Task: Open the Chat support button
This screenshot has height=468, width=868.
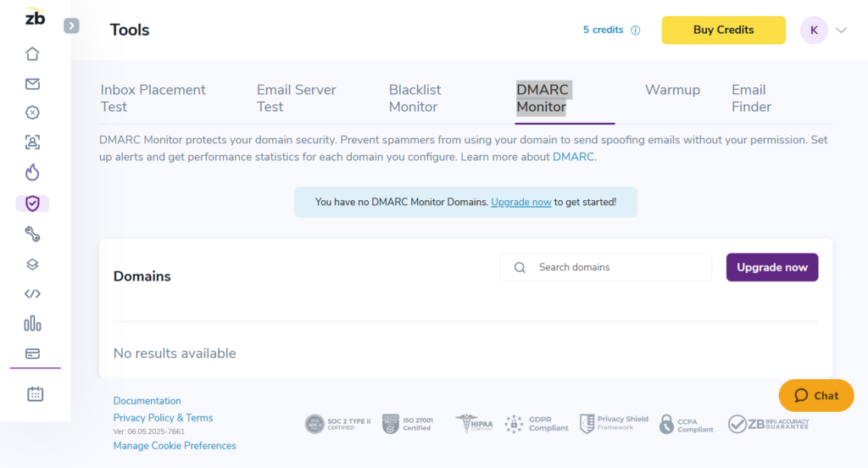Action: (x=816, y=395)
